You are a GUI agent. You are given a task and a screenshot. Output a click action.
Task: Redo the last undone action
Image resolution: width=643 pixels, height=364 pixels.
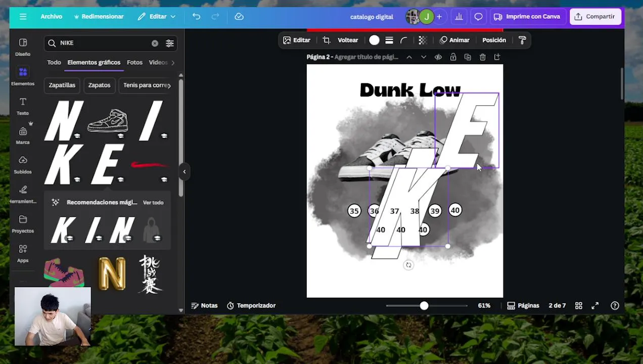point(215,17)
